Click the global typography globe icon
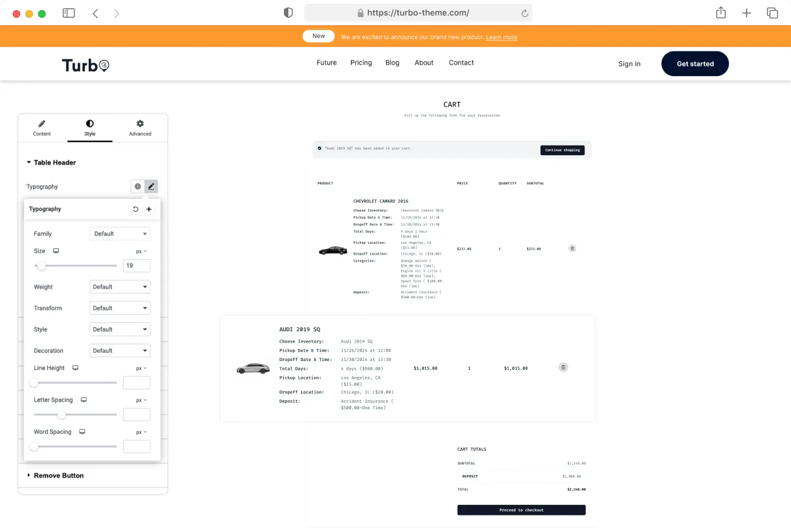This screenshot has width=791, height=532. 138,186
